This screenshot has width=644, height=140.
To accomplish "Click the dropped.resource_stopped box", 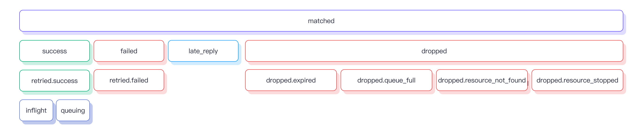I will 577,80.
